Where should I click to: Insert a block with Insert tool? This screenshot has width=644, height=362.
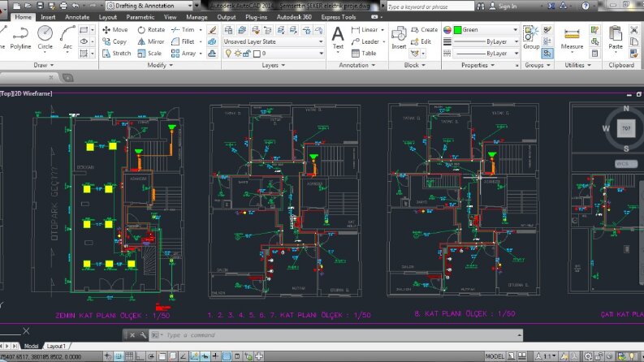(399, 38)
